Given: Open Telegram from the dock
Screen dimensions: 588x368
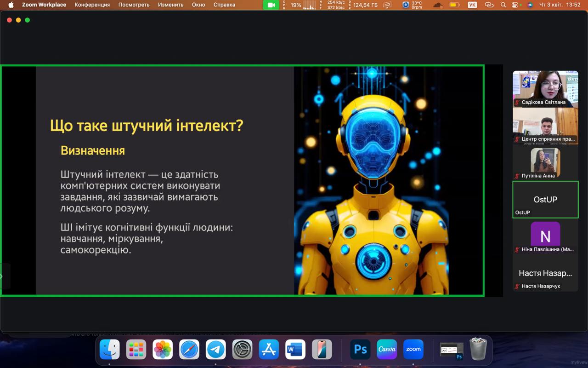Looking at the screenshot, I should [215, 350].
